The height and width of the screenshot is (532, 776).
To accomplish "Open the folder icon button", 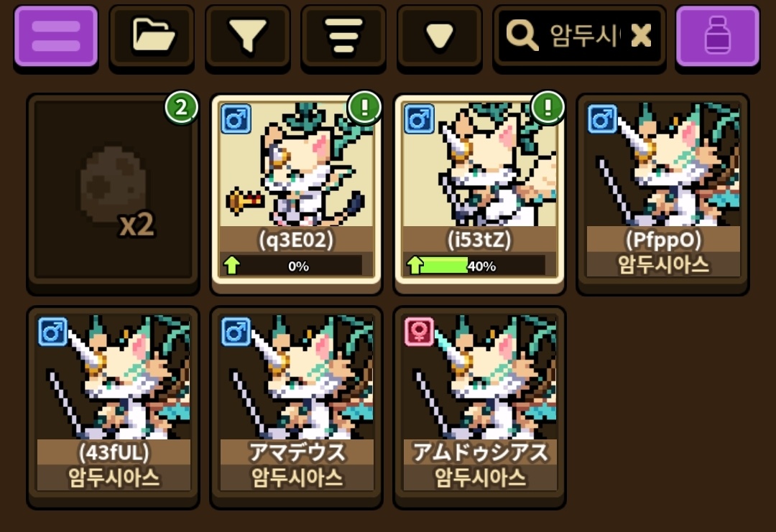I will (152, 37).
